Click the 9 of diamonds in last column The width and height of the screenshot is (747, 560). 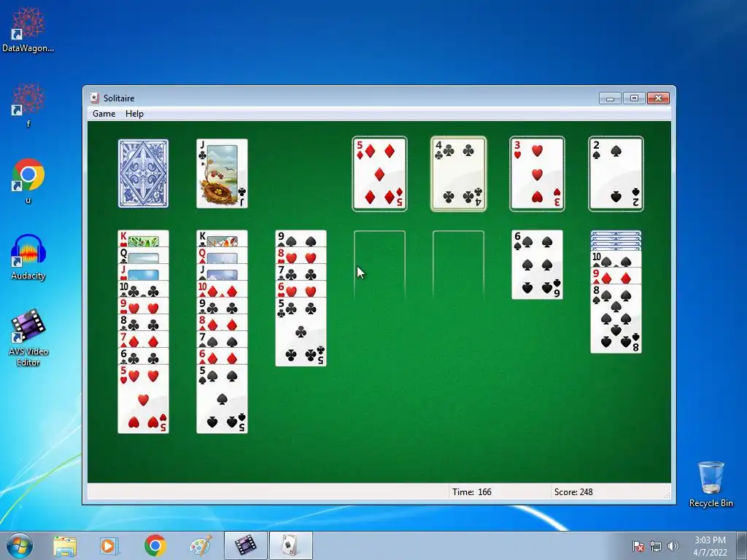616,276
